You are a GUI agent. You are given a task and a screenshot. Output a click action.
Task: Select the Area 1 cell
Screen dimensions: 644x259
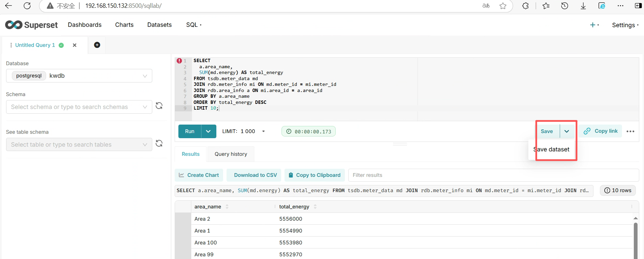[x=202, y=231]
